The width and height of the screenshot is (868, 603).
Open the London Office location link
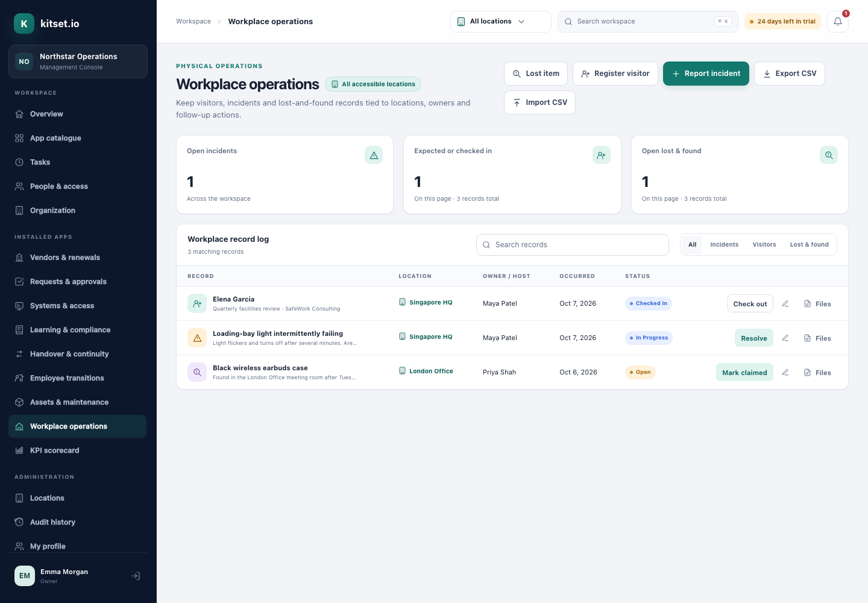(x=426, y=371)
